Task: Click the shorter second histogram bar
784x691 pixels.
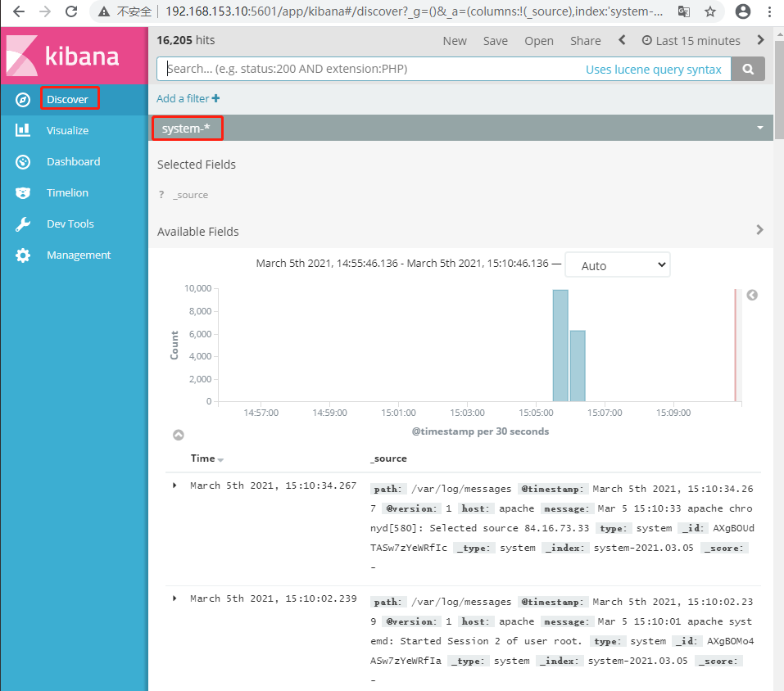Action: coord(578,366)
